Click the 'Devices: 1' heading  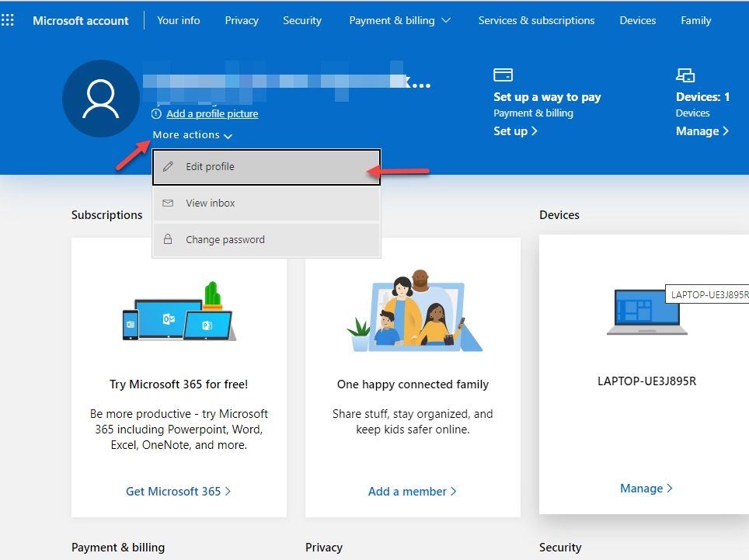(702, 97)
